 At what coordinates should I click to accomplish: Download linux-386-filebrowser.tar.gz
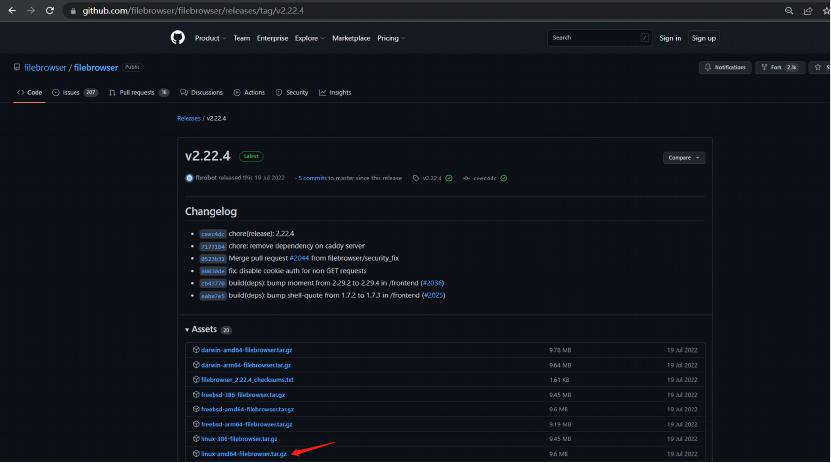pos(239,439)
